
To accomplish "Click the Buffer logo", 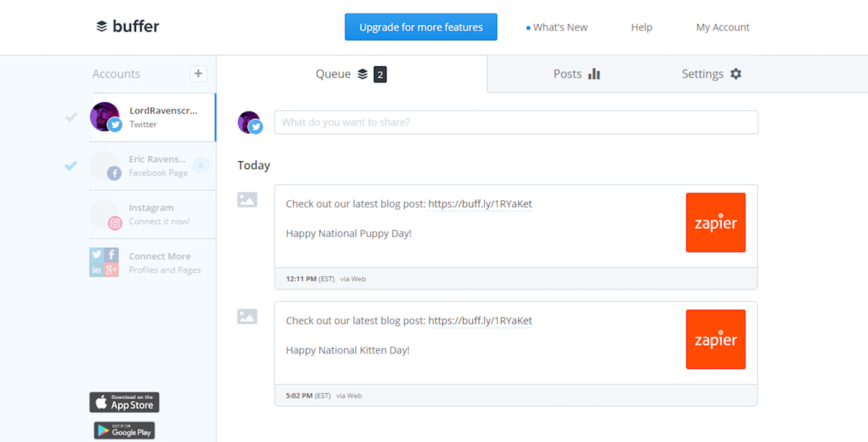I will point(128,27).
